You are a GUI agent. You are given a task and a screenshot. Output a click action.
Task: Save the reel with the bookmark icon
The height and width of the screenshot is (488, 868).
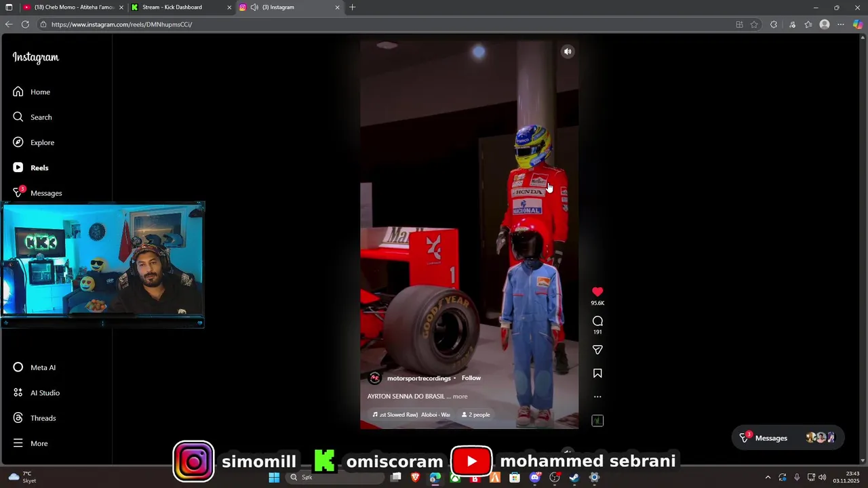pyautogui.click(x=597, y=373)
